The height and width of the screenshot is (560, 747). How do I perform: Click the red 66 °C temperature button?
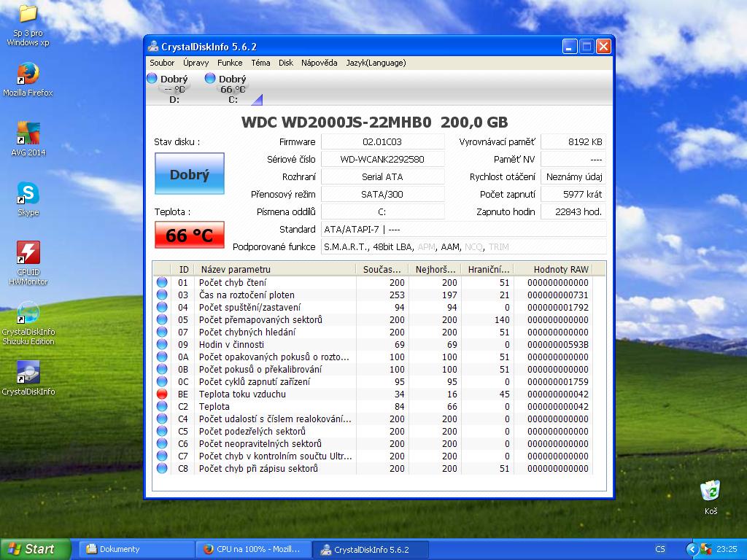click(x=189, y=236)
